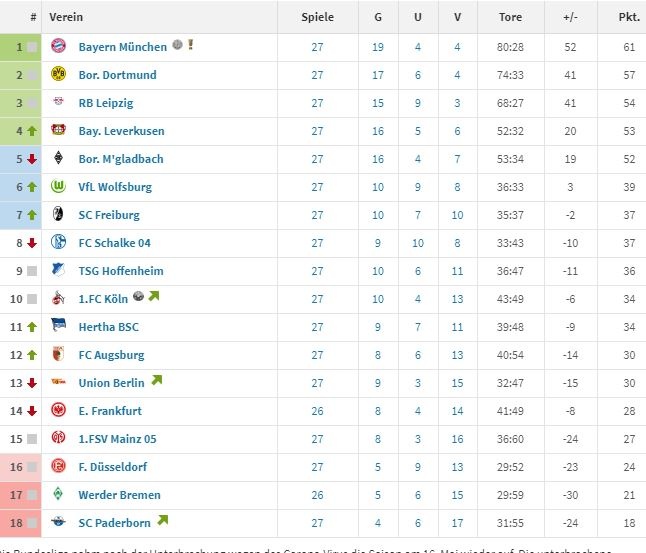The image size is (646, 553).
Task: Click the Bayer Leverkusen club crest
Action: (58, 130)
